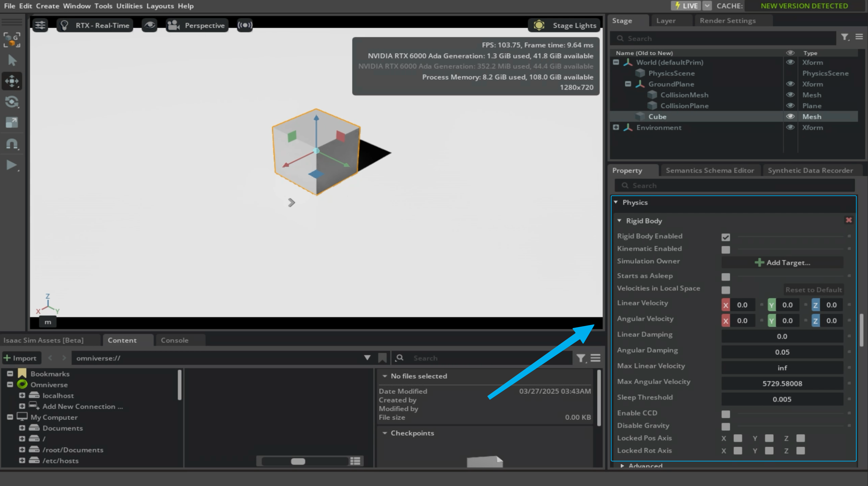Click the Content bookmark icon
The height and width of the screenshot is (486, 868).
point(382,358)
